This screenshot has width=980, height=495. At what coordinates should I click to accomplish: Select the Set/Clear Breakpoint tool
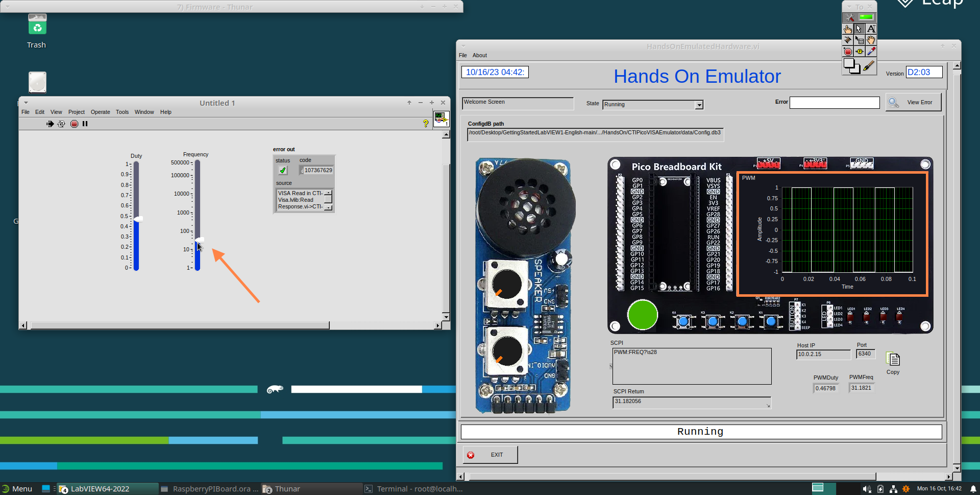click(848, 51)
